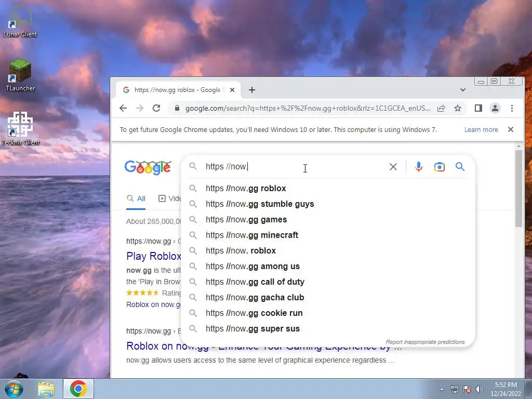532x399 pixels.
Task: Choose suggestion 'https //now.gg gacha club'
Action: [328, 298]
